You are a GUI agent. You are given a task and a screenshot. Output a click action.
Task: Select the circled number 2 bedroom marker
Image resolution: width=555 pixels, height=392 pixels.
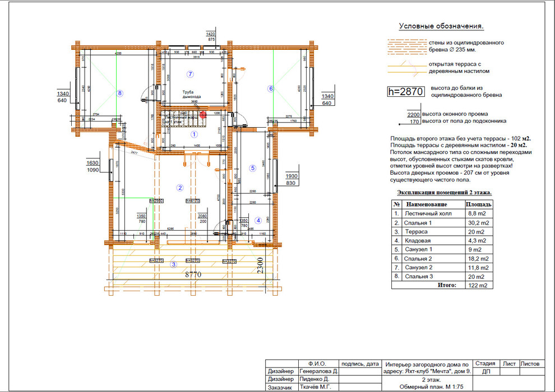coord(180,188)
